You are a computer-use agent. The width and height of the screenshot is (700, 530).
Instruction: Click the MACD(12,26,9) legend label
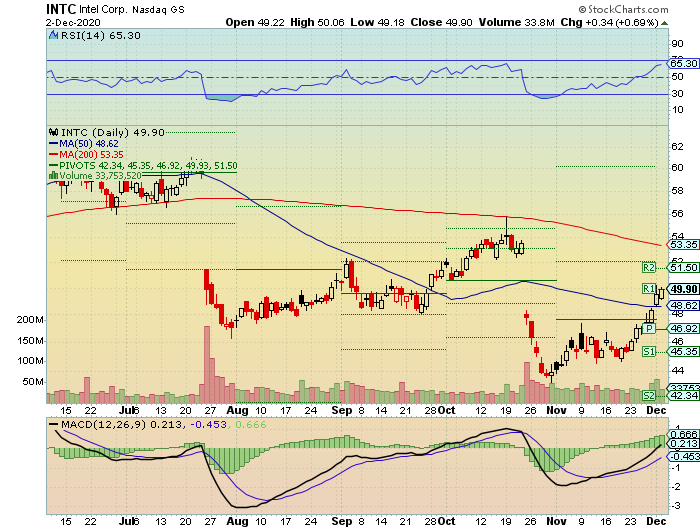coord(103,424)
